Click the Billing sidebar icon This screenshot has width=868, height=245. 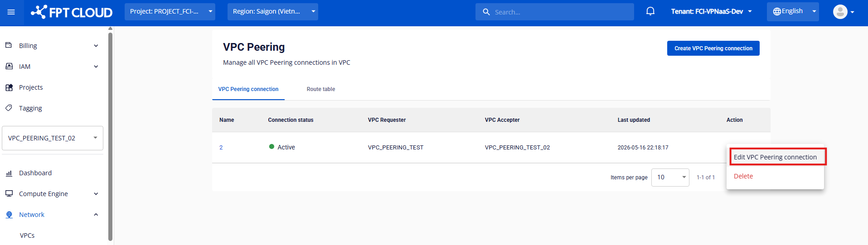click(9, 45)
